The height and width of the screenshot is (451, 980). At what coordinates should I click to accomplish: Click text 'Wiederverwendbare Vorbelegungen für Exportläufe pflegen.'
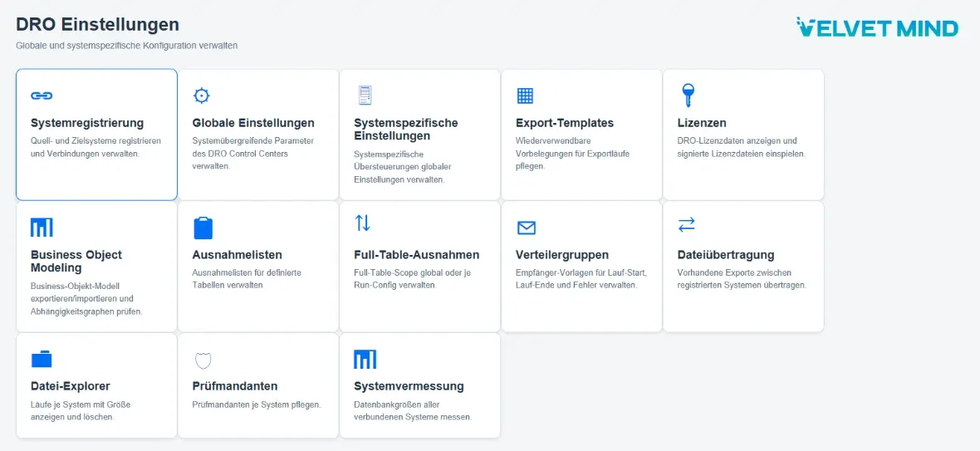pos(571,153)
